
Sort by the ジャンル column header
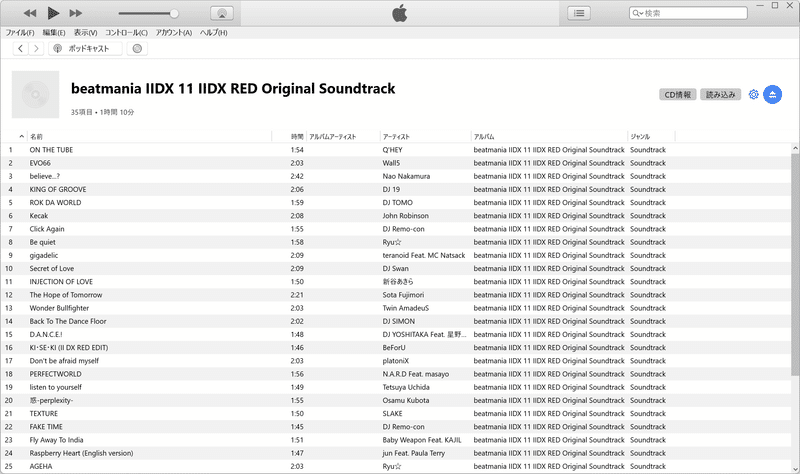651,136
